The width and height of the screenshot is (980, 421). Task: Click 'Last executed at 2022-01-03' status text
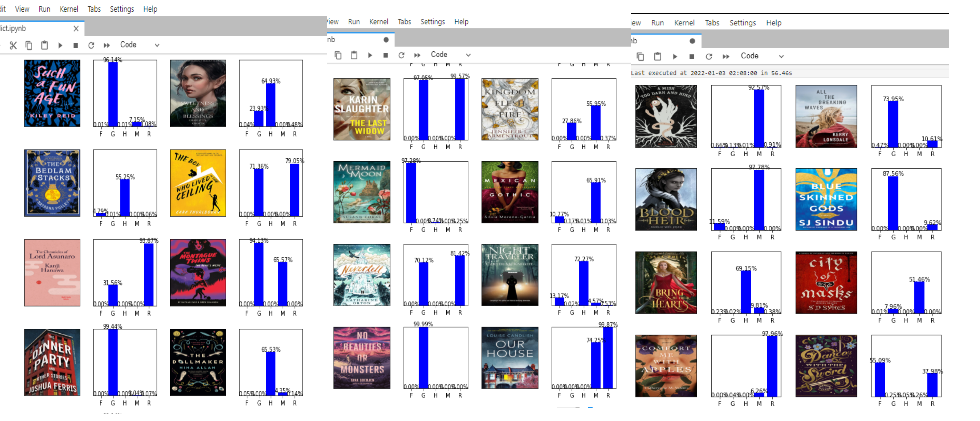click(x=711, y=73)
